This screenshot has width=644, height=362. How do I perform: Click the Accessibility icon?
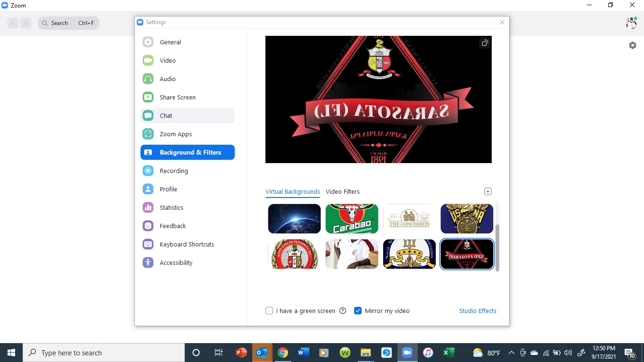tap(148, 263)
